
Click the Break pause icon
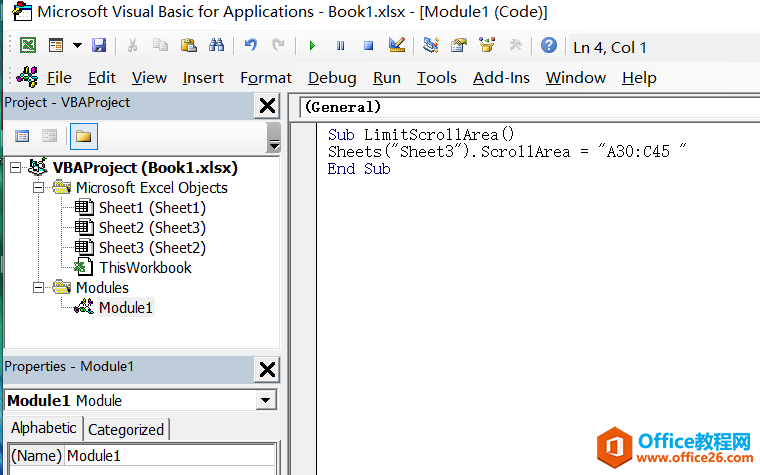(x=340, y=46)
